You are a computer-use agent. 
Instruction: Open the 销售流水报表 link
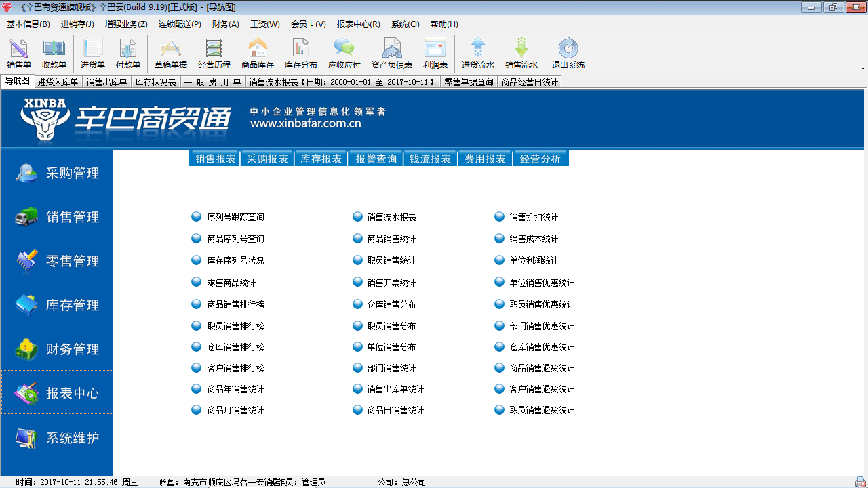click(x=391, y=218)
